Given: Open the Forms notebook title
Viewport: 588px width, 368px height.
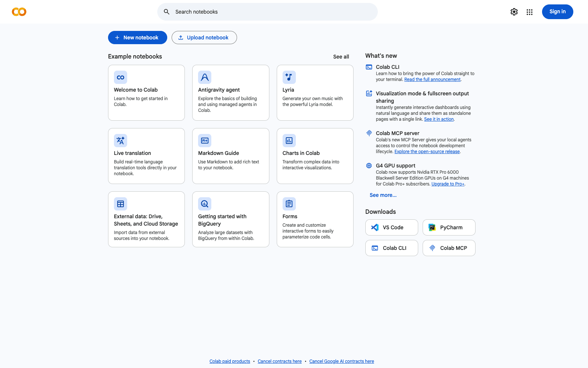Looking at the screenshot, I should click(x=290, y=216).
